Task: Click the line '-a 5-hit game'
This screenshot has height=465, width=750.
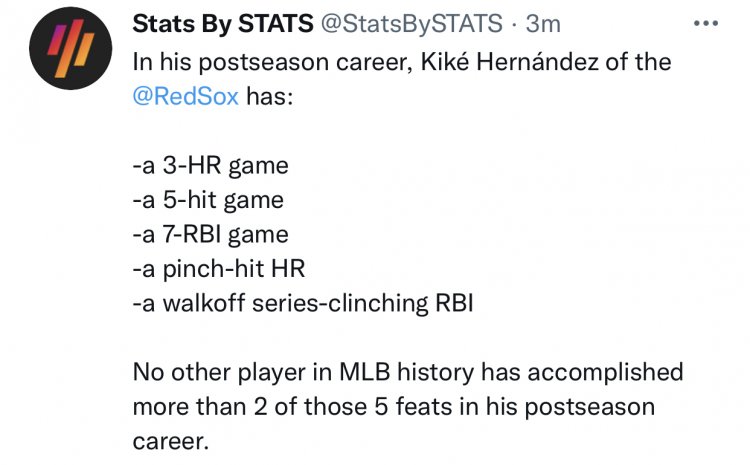Action: click(208, 200)
